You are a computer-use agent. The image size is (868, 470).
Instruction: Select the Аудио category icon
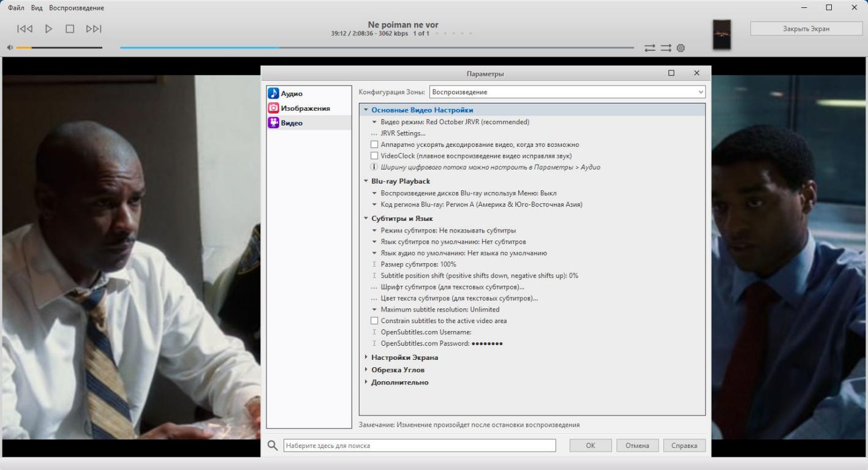(273, 94)
